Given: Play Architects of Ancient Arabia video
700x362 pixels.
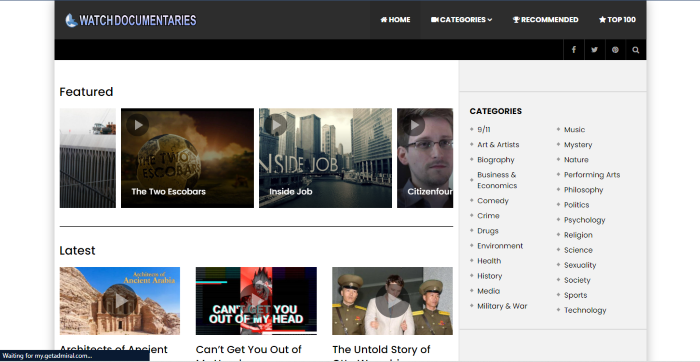Looking at the screenshot, I should pyautogui.click(x=120, y=301).
